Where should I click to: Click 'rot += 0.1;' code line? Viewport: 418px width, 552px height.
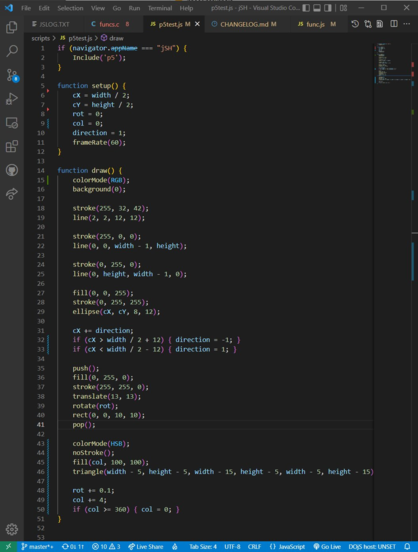93,490
